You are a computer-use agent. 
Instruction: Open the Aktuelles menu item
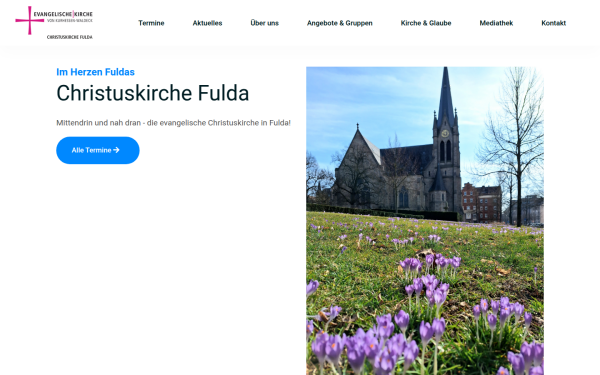coord(207,23)
